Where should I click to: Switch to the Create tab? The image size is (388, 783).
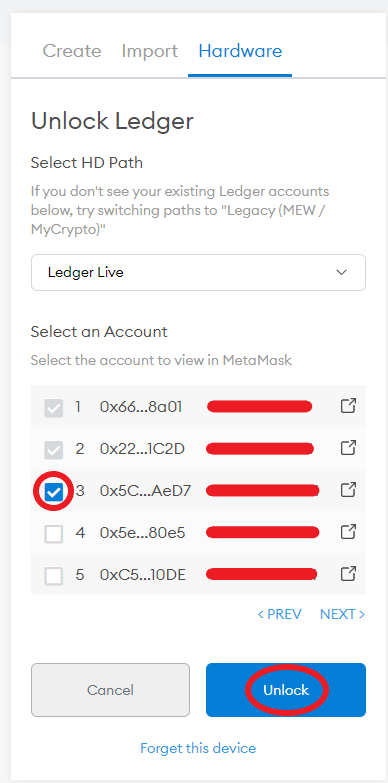pyautogui.click(x=72, y=51)
